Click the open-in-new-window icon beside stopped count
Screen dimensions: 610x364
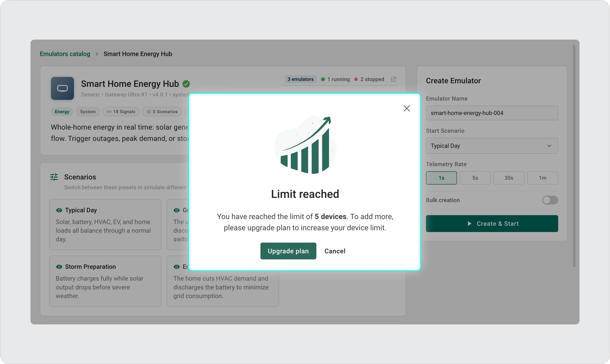point(393,79)
